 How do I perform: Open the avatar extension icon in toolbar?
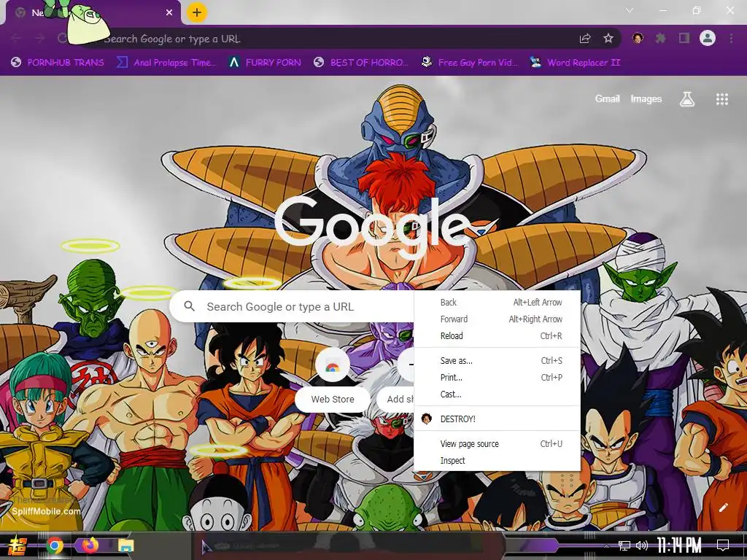click(638, 38)
